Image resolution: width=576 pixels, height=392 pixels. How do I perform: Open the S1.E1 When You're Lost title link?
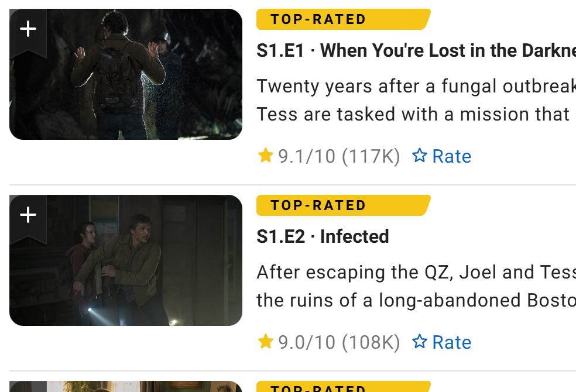pyautogui.click(x=416, y=50)
